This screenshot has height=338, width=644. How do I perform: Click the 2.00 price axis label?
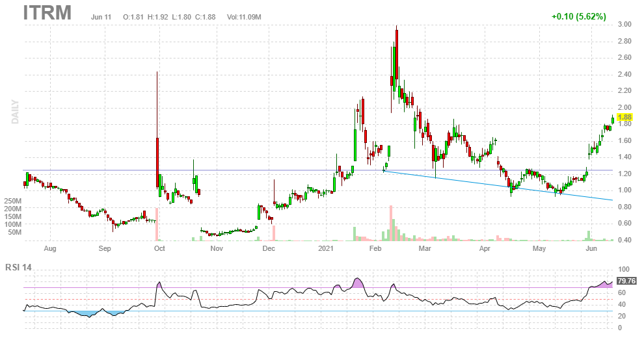[x=624, y=107]
